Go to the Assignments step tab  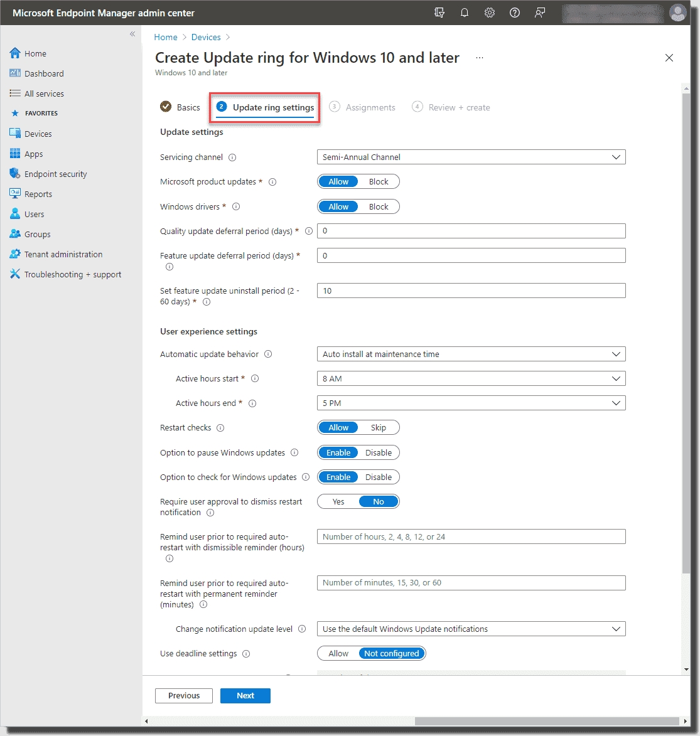tap(362, 107)
